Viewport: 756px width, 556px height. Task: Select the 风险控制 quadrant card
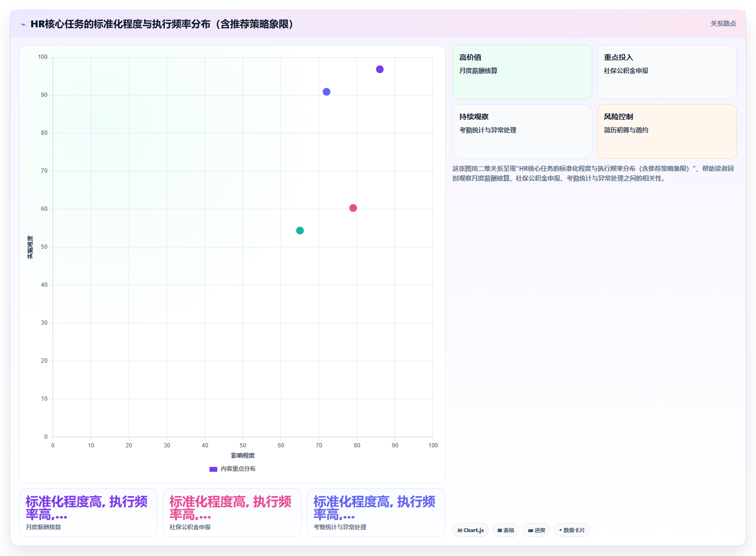click(667, 131)
